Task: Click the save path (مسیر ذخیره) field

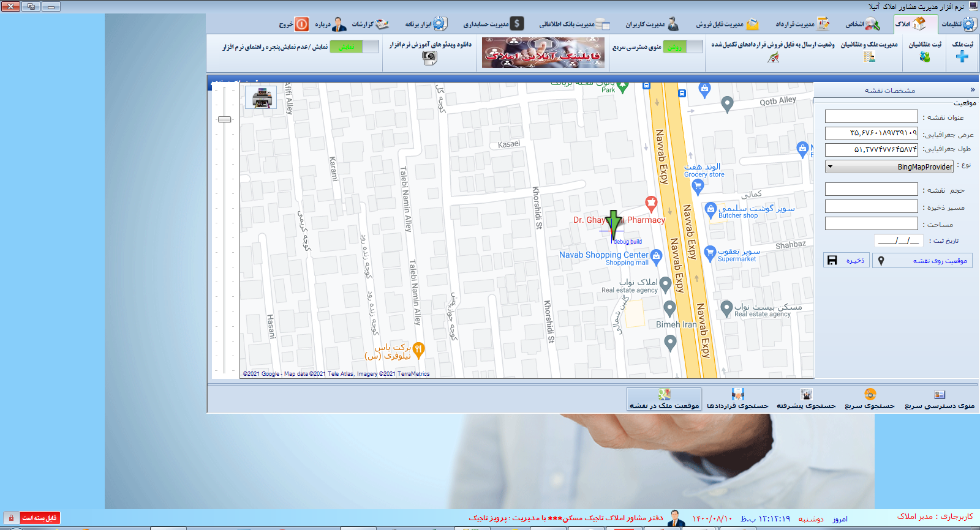Action: click(871, 206)
